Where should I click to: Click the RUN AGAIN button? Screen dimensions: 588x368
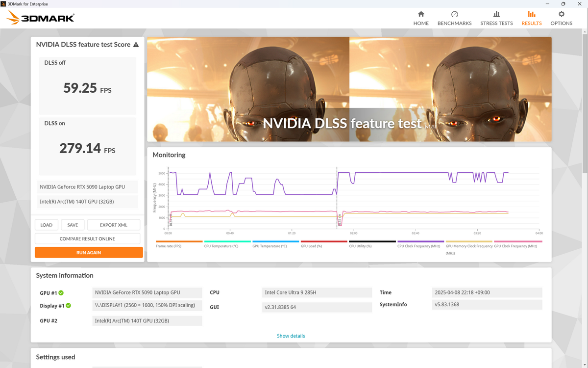(89, 252)
